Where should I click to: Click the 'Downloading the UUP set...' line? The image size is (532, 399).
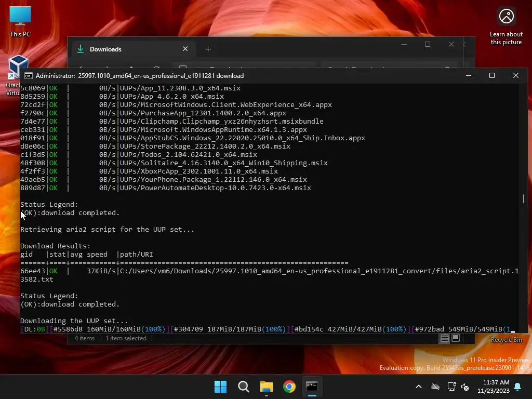(74, 321)
